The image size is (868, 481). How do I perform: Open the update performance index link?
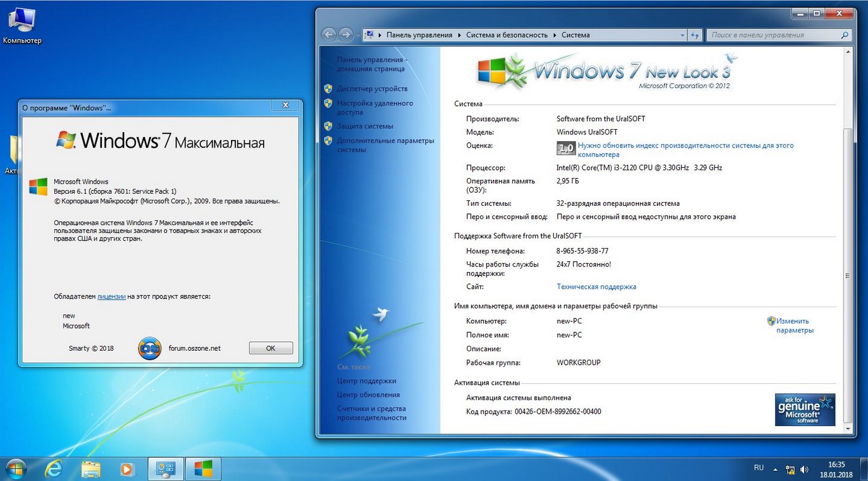point(686,150)
